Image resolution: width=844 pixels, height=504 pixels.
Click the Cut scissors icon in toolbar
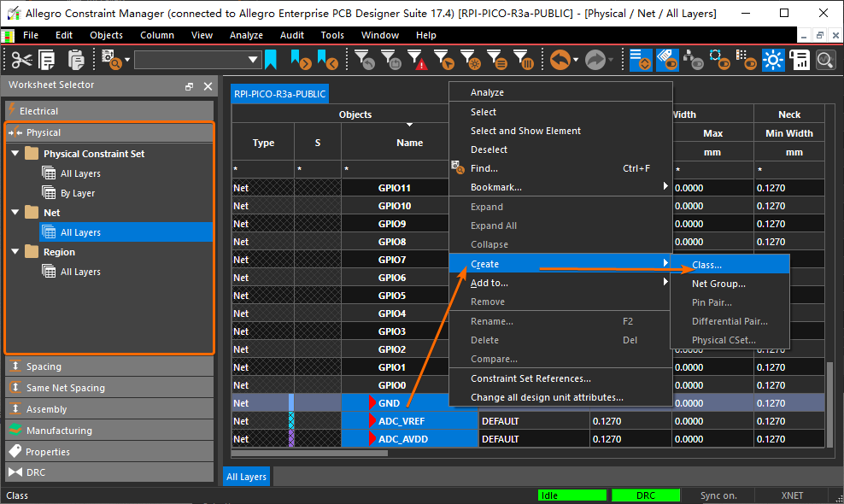[x=21, y=60]
